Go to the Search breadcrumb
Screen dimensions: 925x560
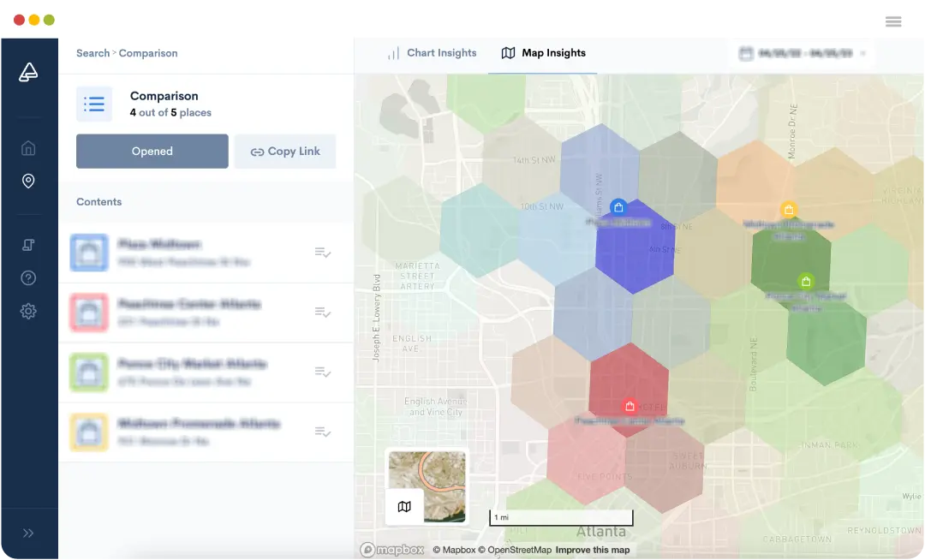[92, 53]
